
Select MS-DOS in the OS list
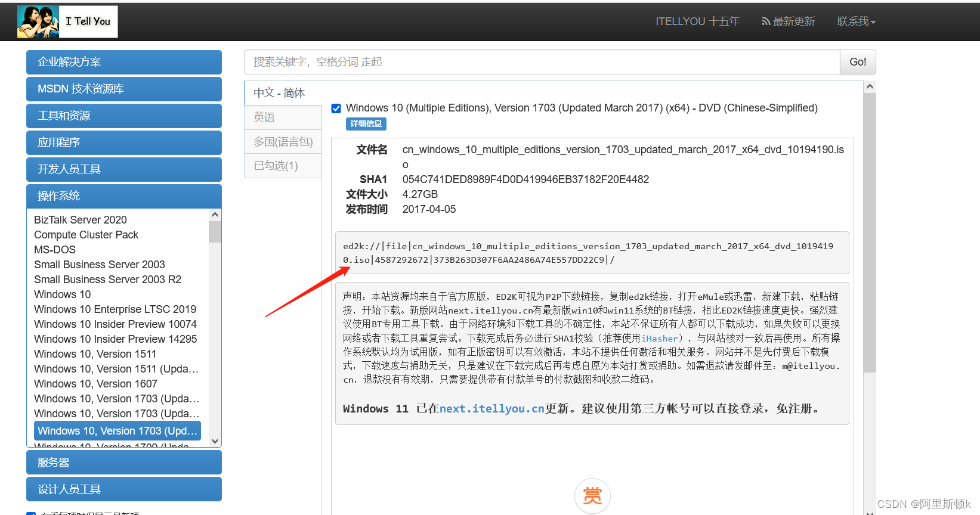[x=55, y=250]
